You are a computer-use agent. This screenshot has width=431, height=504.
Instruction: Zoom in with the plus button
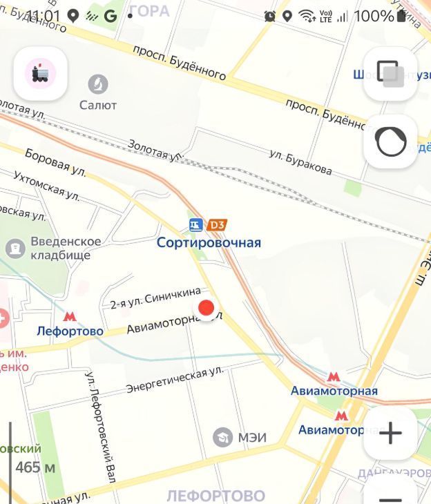coord(390,433)
